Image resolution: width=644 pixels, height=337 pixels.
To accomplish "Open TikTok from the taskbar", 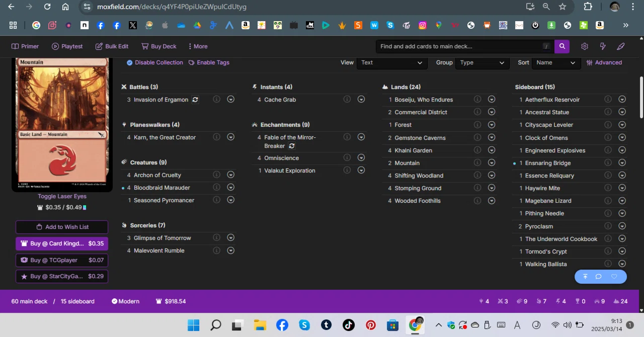I will [x=349, y=325].
